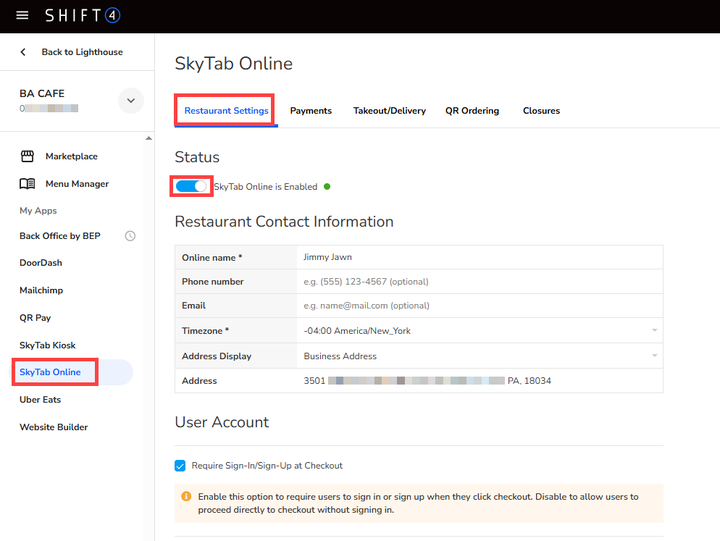Toggle the SkyTab Online enabled switch
The height and width of the screenshot is (541, 720).
click(x=192, y=186)
